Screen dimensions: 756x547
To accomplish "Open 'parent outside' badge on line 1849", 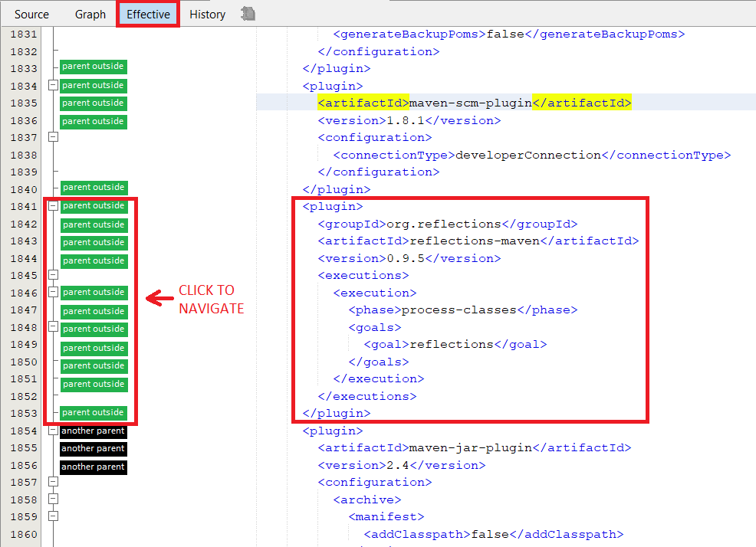I will pyautogui.click(x=94, y=349).
